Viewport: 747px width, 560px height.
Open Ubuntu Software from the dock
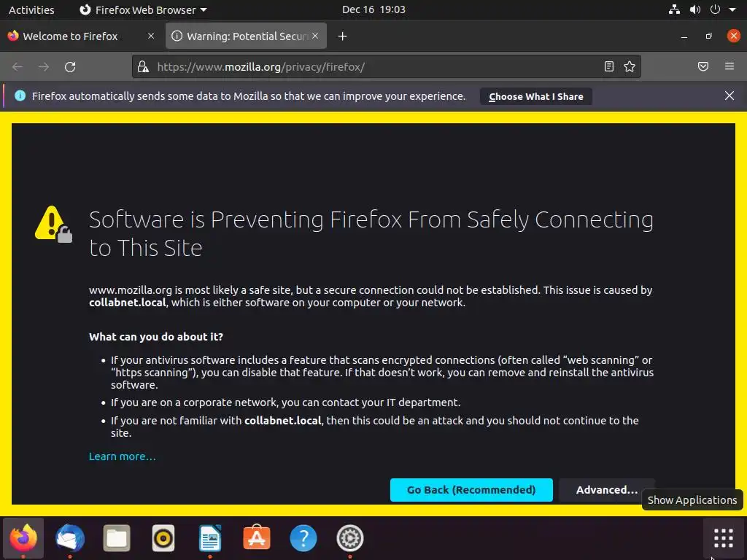[x=256, y=538]
